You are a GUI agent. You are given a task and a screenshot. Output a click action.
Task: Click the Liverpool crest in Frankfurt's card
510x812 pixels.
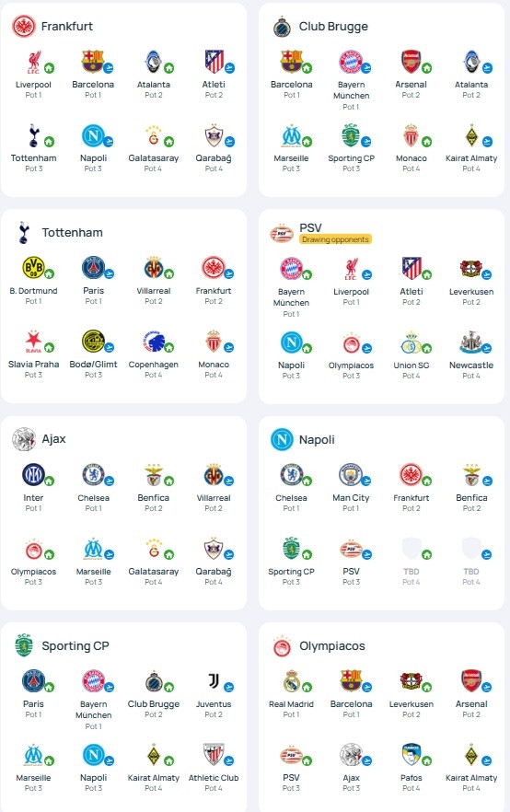point(34,62)
